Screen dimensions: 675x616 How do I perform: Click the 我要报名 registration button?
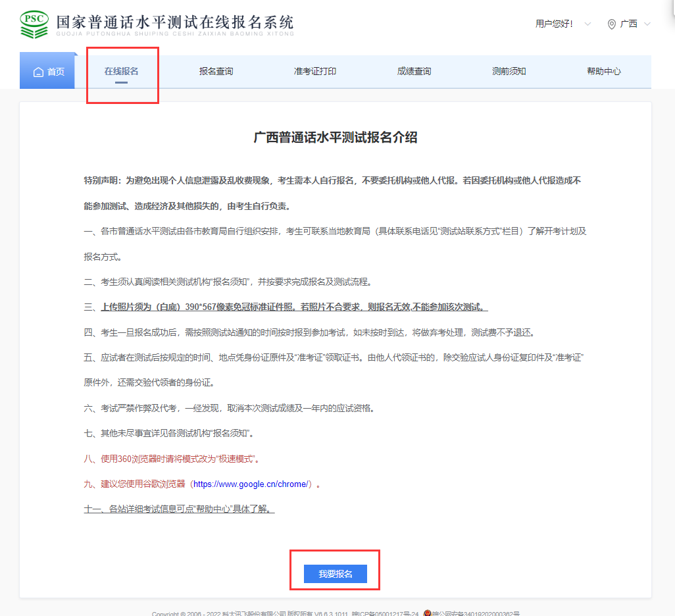coord(334,573)
